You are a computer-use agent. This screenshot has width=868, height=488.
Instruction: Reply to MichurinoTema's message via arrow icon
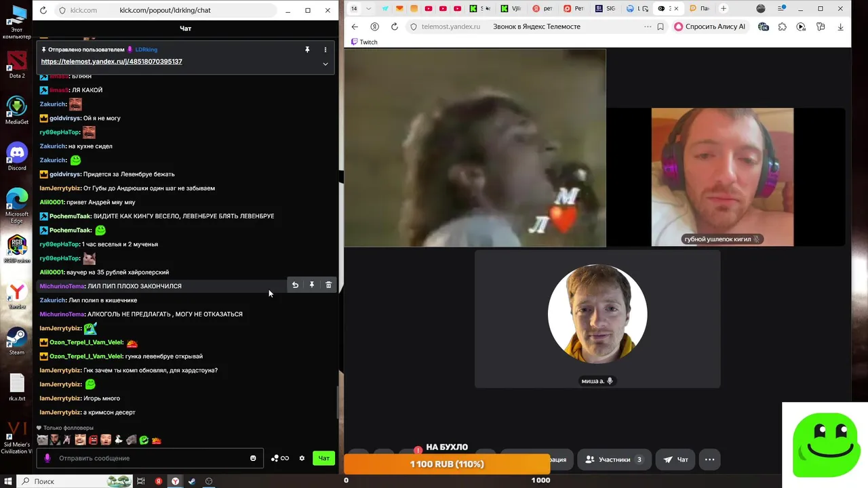click(295, 285)
